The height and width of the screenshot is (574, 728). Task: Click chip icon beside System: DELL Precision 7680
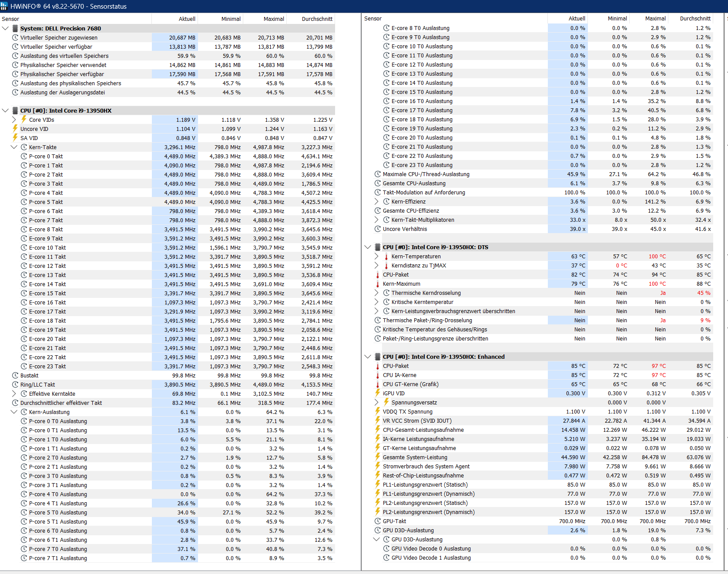[x=15, y=28]
